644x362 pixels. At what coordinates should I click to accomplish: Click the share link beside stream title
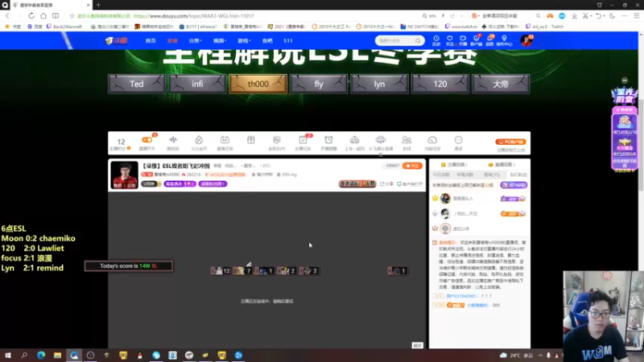click(386, 184)
